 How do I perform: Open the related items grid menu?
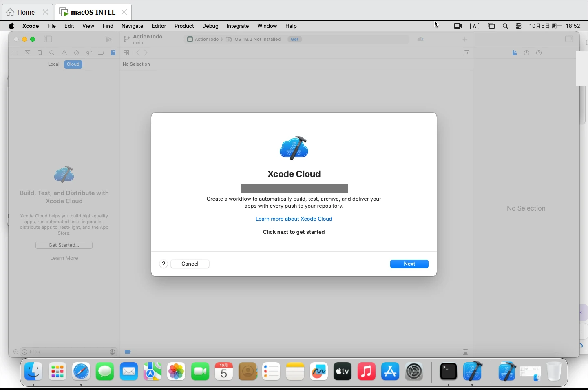(126, 53)
